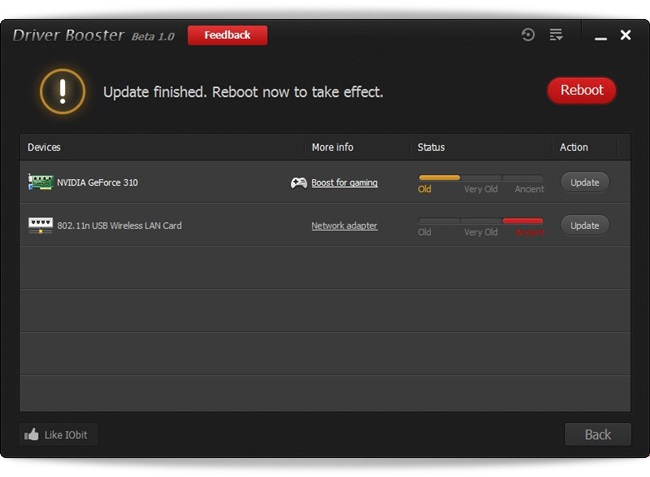Click the yellow exclamation warning icon
650x477 pixels.
pos(63,92)
